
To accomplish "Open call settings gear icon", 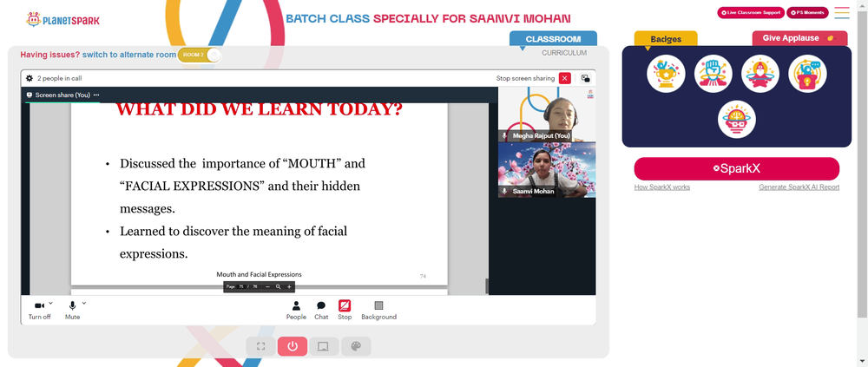I will 30,78.
